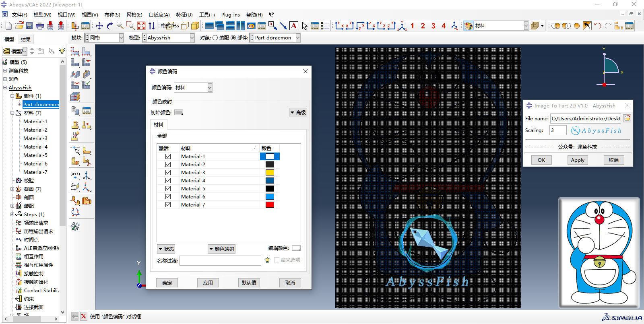Click the Assign Element Type icon
Screen dimensions: 644x324
point(75,85)
